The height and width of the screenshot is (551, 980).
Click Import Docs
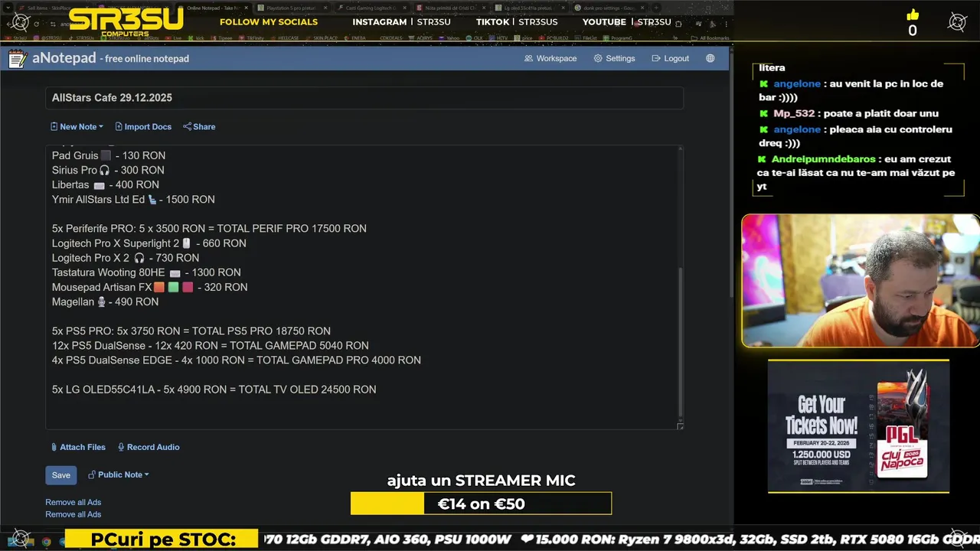[143, 127]
